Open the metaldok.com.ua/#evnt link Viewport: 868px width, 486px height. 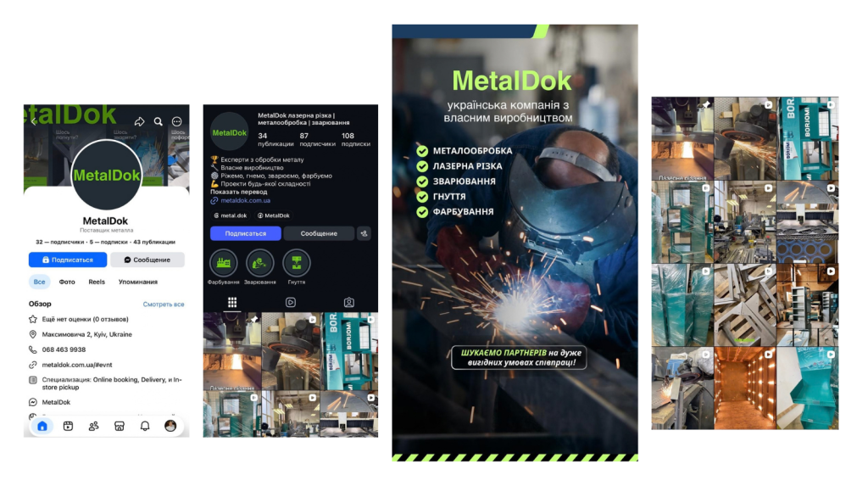(x=77, y=365)
